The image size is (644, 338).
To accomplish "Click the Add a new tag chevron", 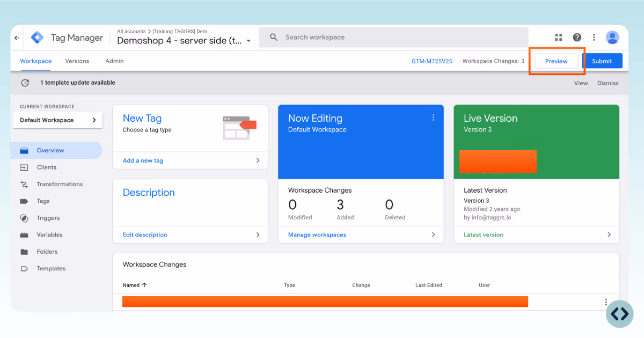I will pyautogui.click(x=258, y=160).
